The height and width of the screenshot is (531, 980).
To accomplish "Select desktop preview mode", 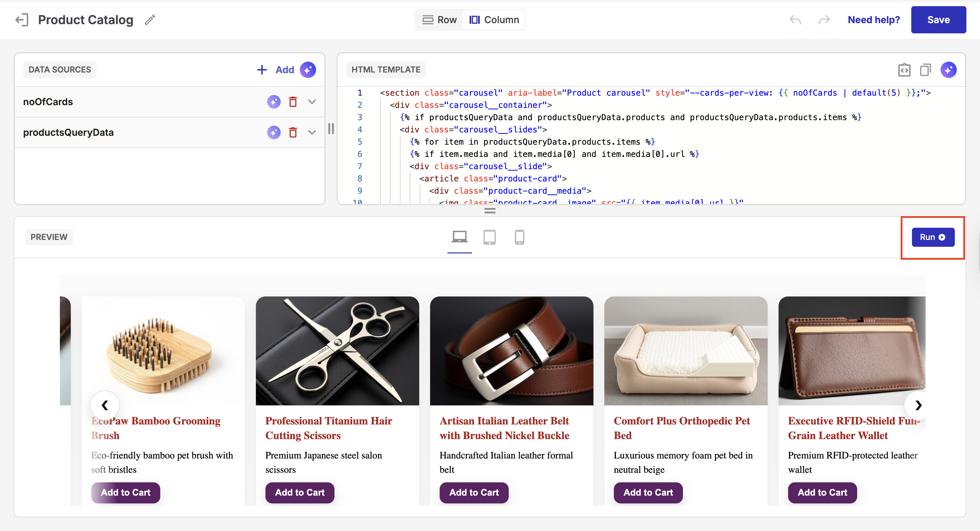I will [459, 237].
